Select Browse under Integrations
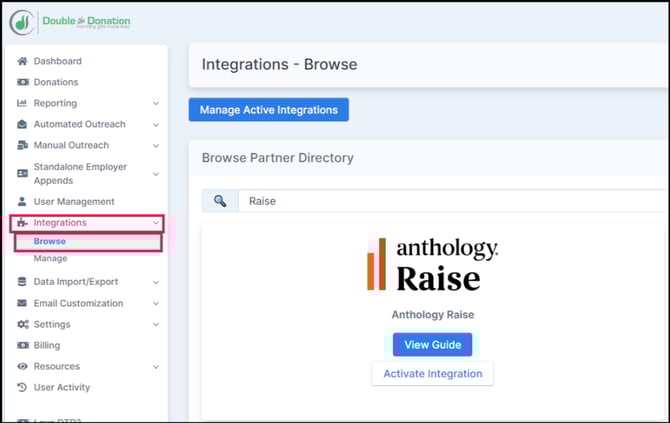This screenshot has height=423, width=670. point(49,241)
